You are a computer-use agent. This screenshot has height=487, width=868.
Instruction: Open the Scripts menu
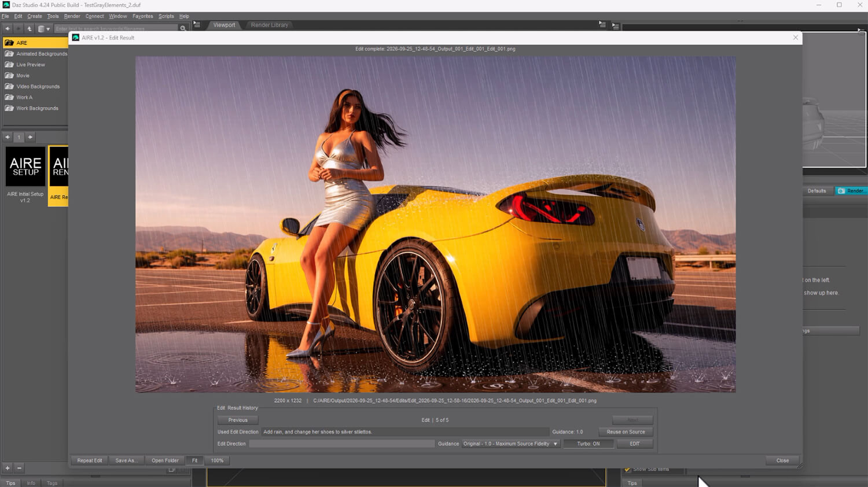tap(166, 16)
